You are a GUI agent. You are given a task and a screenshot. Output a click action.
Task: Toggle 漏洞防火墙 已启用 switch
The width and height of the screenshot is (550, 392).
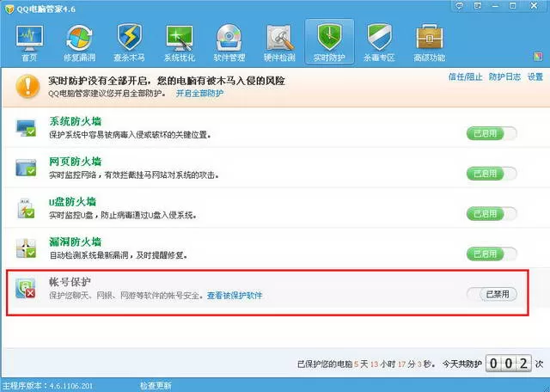[x=492, y=254]
